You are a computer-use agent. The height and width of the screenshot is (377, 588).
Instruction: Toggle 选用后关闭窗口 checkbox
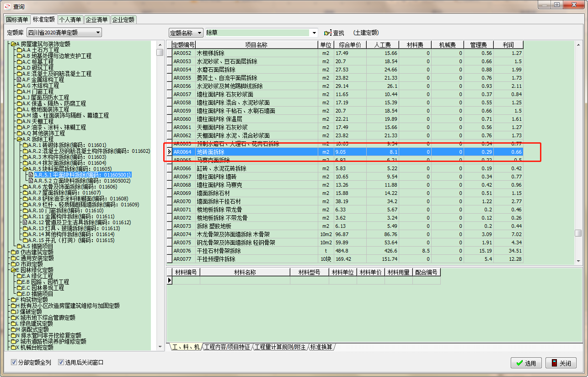pos(61,362)
